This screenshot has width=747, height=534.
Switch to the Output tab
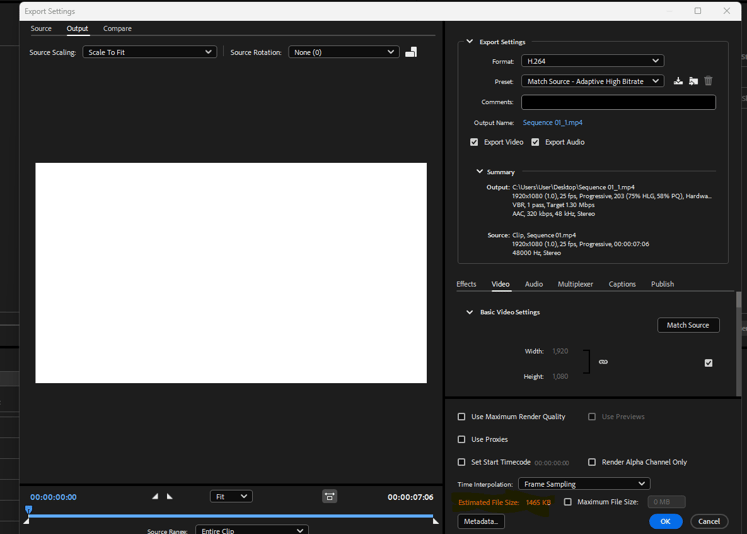pos(77,29)
